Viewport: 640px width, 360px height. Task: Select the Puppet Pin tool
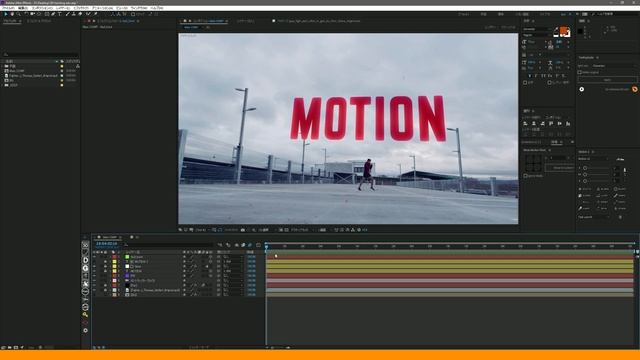point(95,14)
